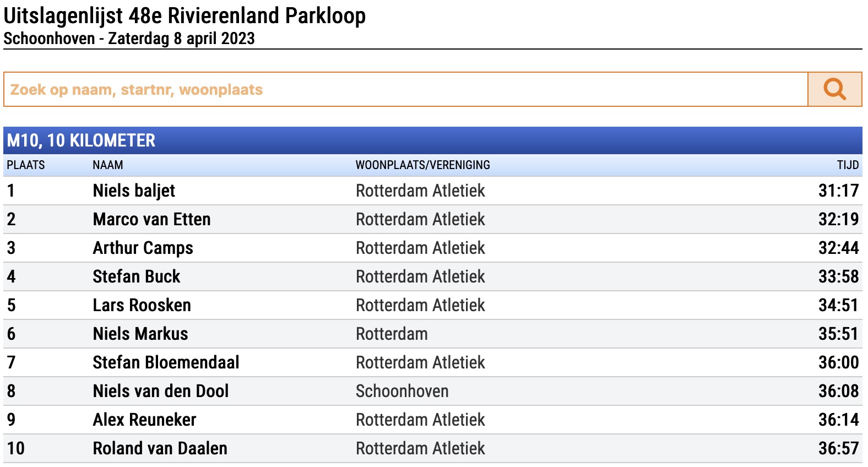Select runner Roland van Daalen

click(x=160, y=448)
